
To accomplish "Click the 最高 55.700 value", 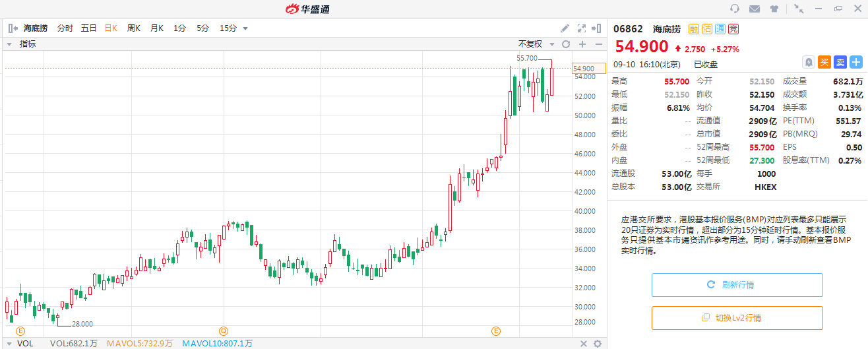I will [x=677, y=81].
